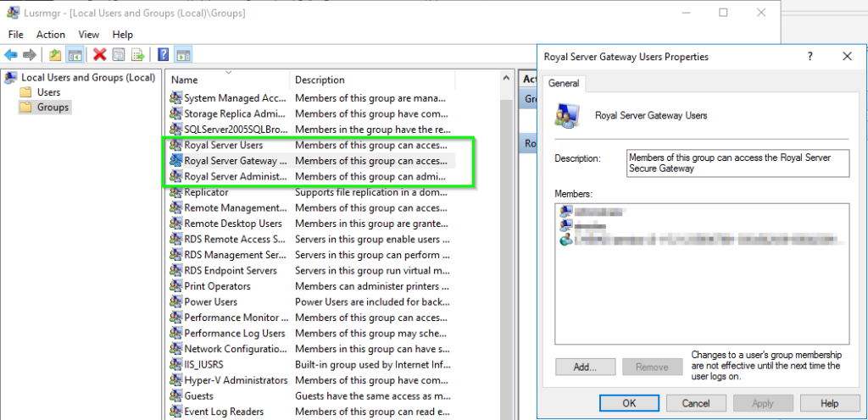Select the RDS Management Ser... row

click(312, 255)
